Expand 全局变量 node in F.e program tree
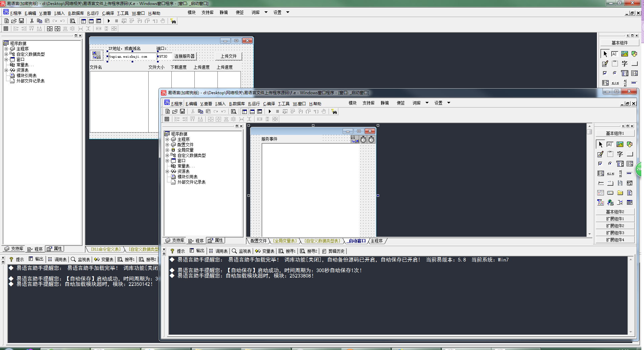The image size is (644, 350). [167, 150]
